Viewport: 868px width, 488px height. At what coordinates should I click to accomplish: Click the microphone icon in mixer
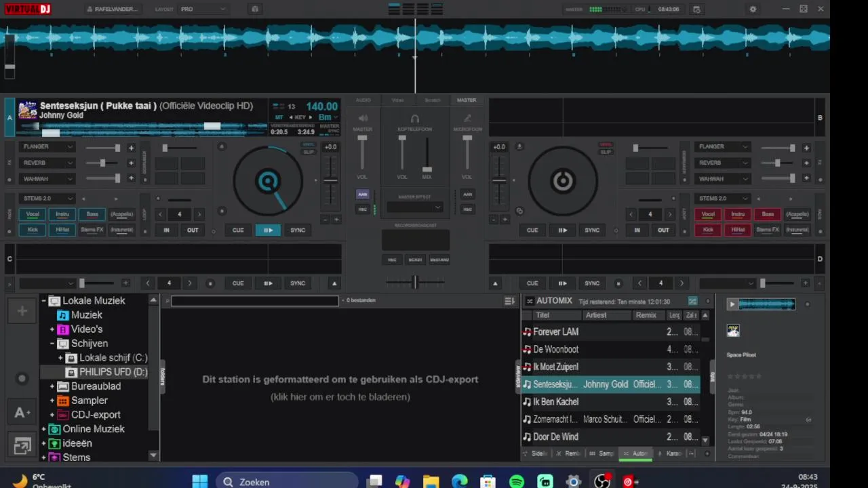[467, 119]
